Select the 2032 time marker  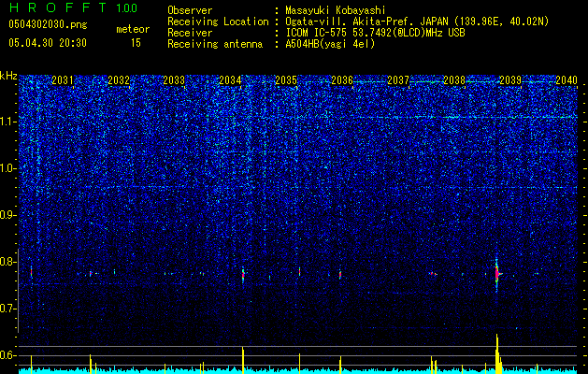tap(119, 80)
